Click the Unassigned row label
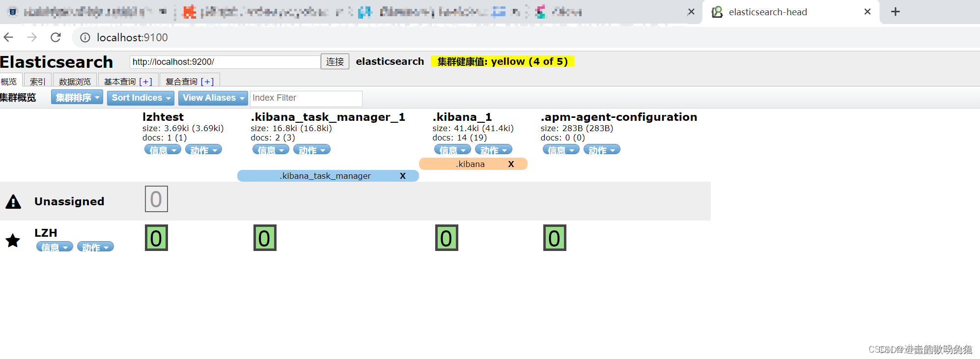Image resolution: width=980 pixels, height=359 pixels. point(69,201)
